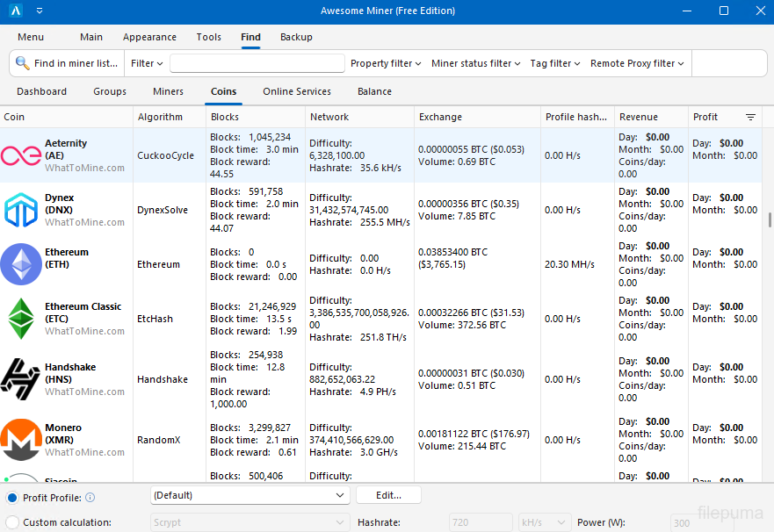Click the column filter icon in header
Image resolution: width=774 pixels, height=532 pixels.
click(x=750, y=117)
